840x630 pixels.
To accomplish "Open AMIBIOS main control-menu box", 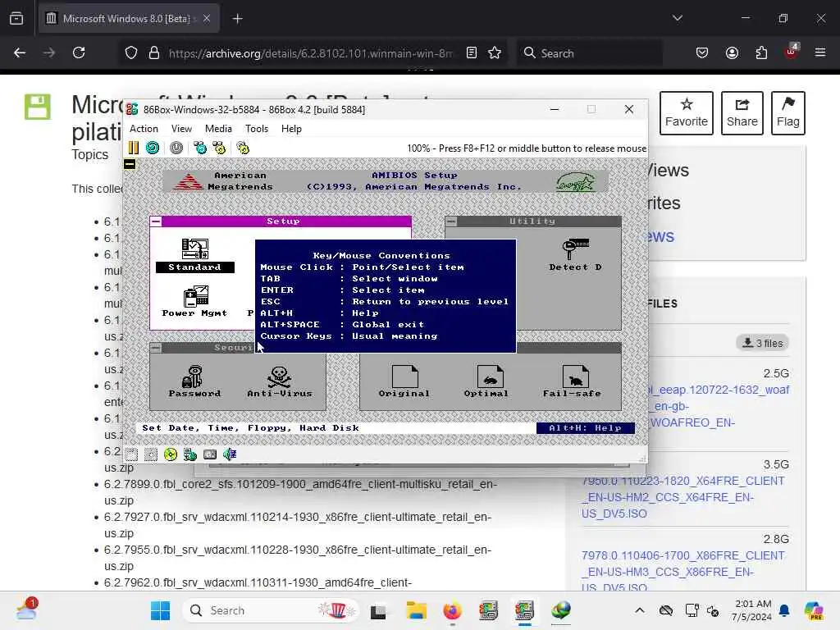I will [x=130, y=164].
